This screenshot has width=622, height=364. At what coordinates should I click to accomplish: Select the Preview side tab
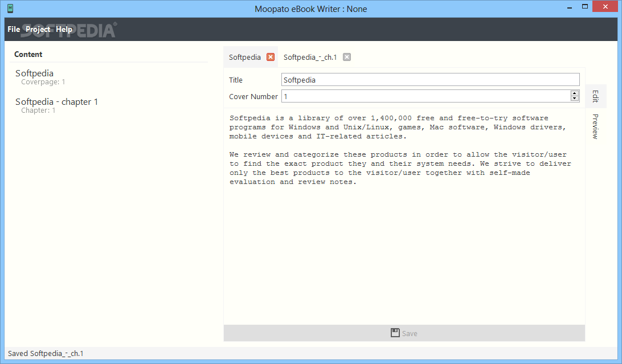click(x=595, y=126)
